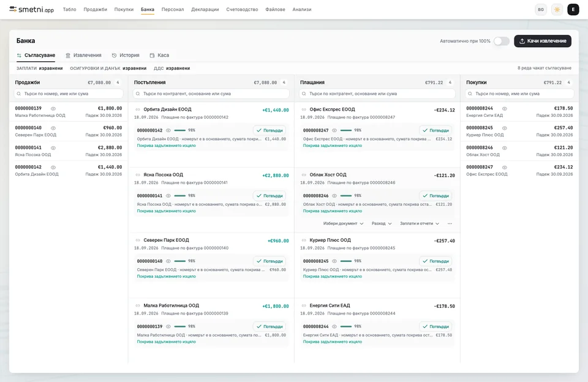
Task: Click the link icon beside Куриер Плюс ООД payment
Action: click(x=304, y=241)
